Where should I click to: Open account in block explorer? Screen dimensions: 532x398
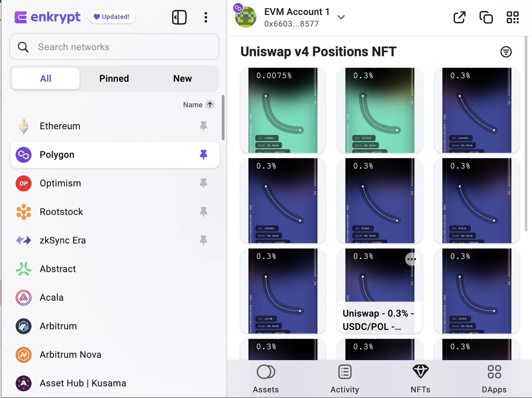click(x=460, y=17)
